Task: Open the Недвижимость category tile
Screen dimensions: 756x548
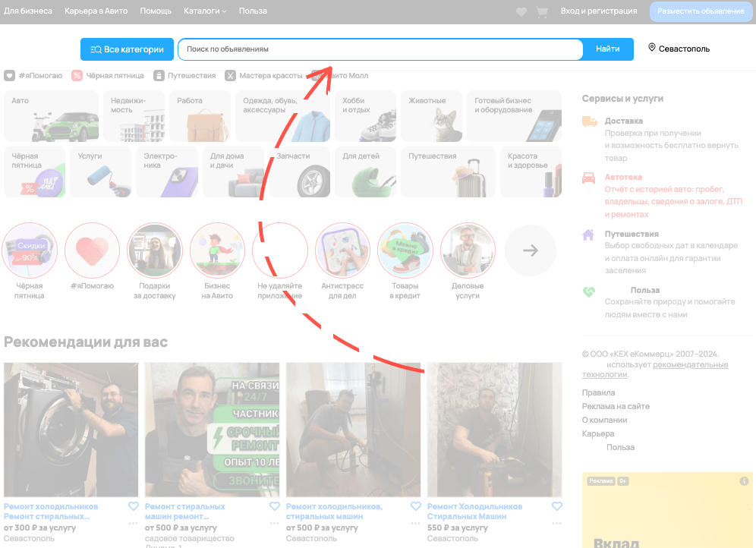Action: 134,116
